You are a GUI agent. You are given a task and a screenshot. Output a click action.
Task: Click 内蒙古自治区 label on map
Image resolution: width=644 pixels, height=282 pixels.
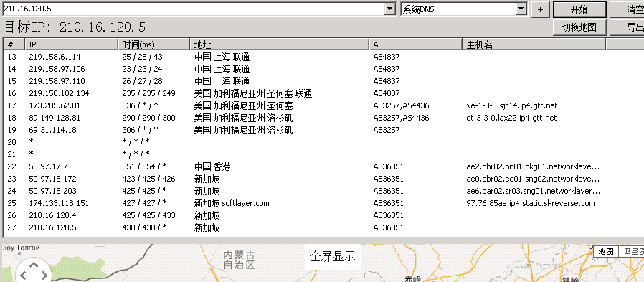[x=240, y=260]
